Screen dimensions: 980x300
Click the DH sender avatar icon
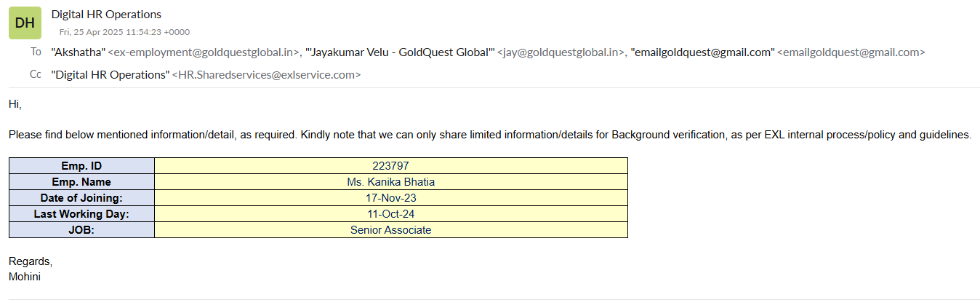pyautogui.click(x=25, y=23)
